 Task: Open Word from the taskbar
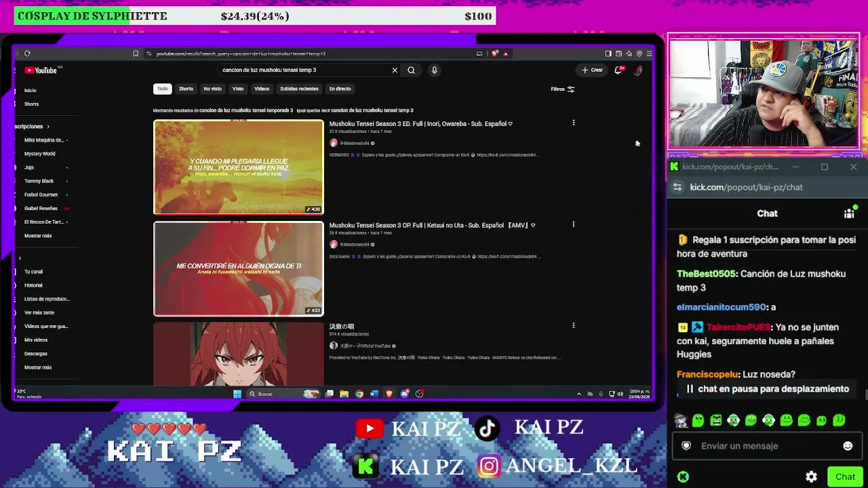[x=374, y=394]
